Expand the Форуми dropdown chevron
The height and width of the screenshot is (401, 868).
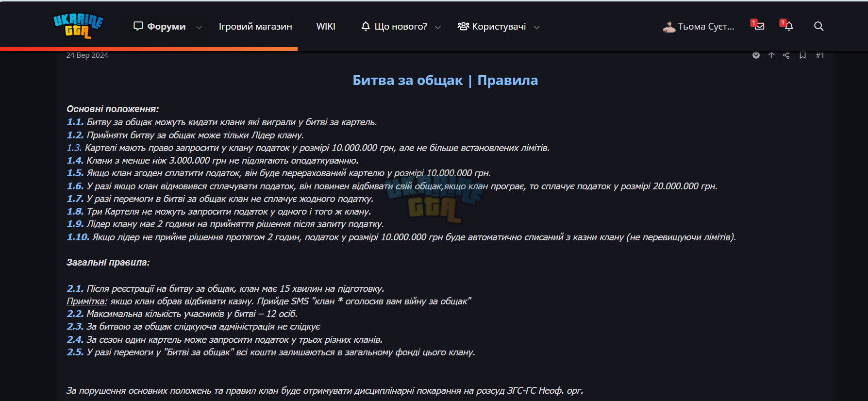[199, 27]
